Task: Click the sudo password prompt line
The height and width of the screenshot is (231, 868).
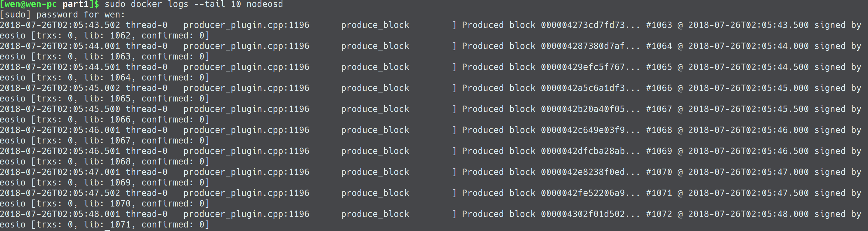Action: (x=62, y=15)
